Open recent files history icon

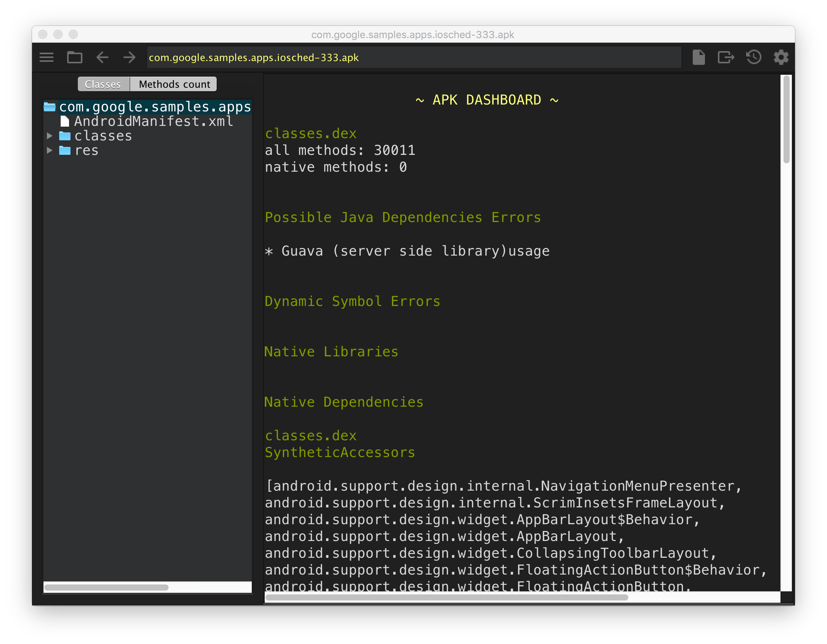(753, 57)
